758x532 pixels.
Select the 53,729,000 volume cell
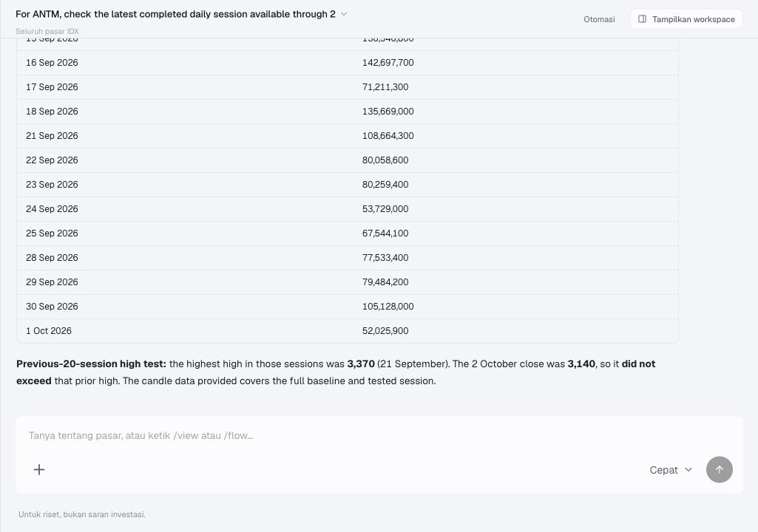[x=385, y=209]
